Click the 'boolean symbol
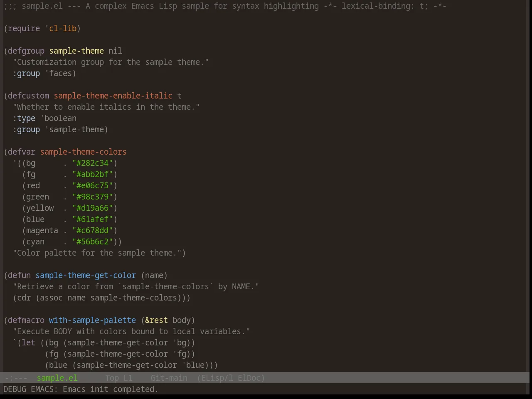Screen dimensions: 532x399 58,118
